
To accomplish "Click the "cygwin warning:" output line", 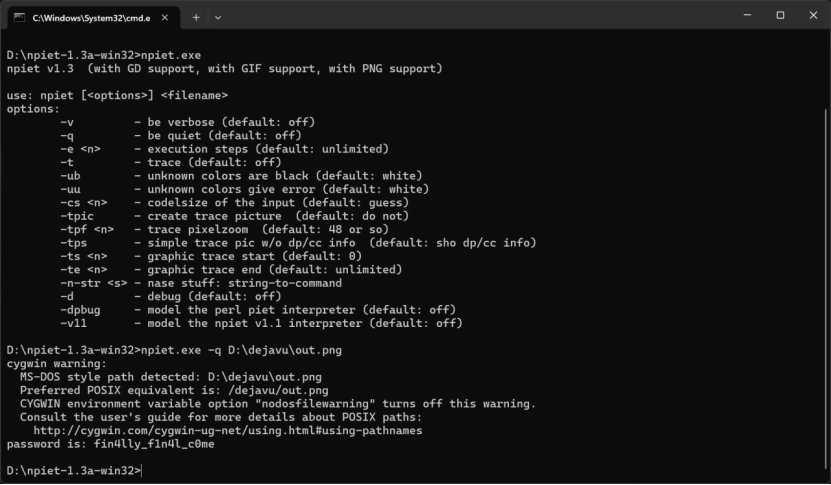I will [x=56, y=364].
